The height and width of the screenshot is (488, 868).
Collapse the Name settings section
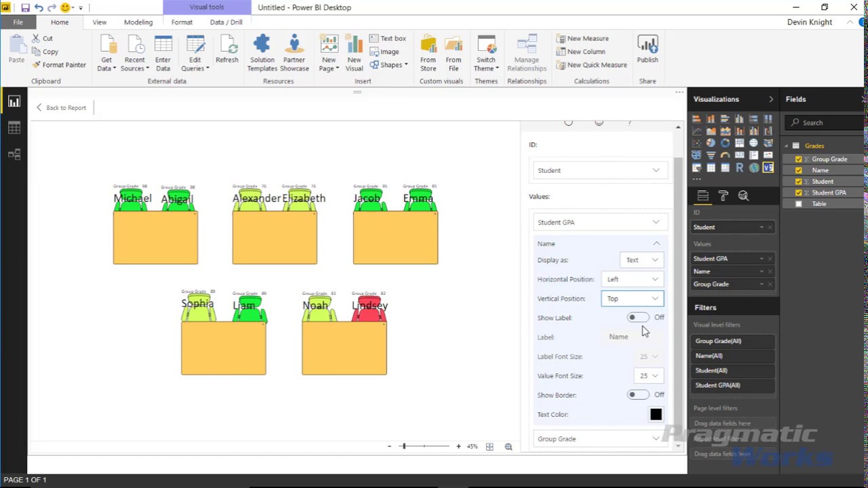[656, 243]
